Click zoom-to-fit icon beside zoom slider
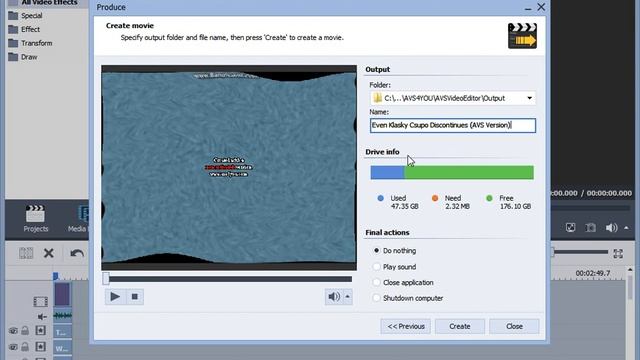This screenshot has height=360, width=640. [618, 253]
